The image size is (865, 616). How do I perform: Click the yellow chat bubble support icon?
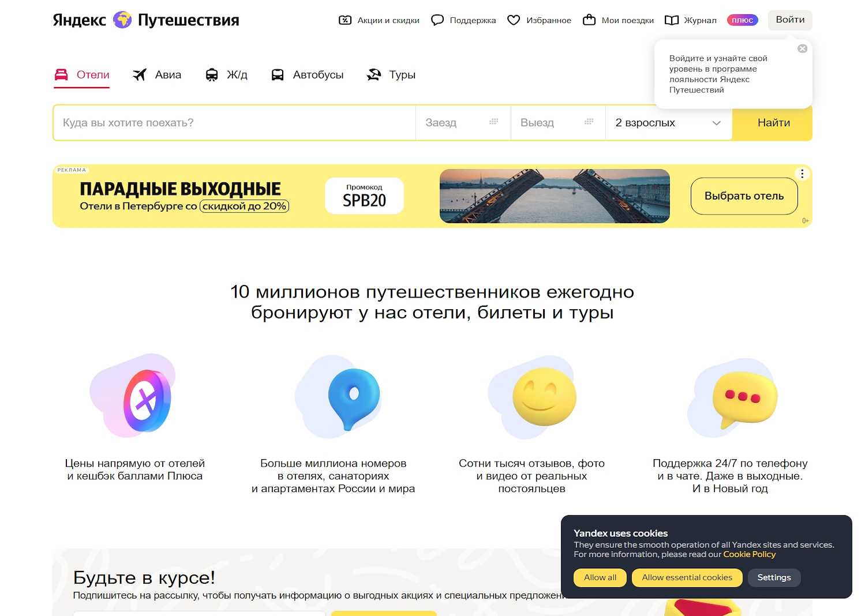click(x=744, y=399)
